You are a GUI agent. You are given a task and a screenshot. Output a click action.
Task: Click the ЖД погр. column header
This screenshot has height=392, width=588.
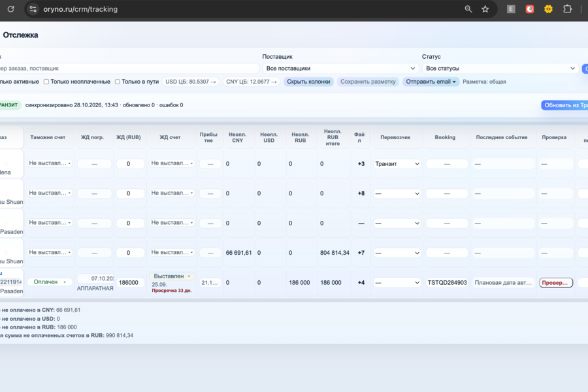coord(92,137)
